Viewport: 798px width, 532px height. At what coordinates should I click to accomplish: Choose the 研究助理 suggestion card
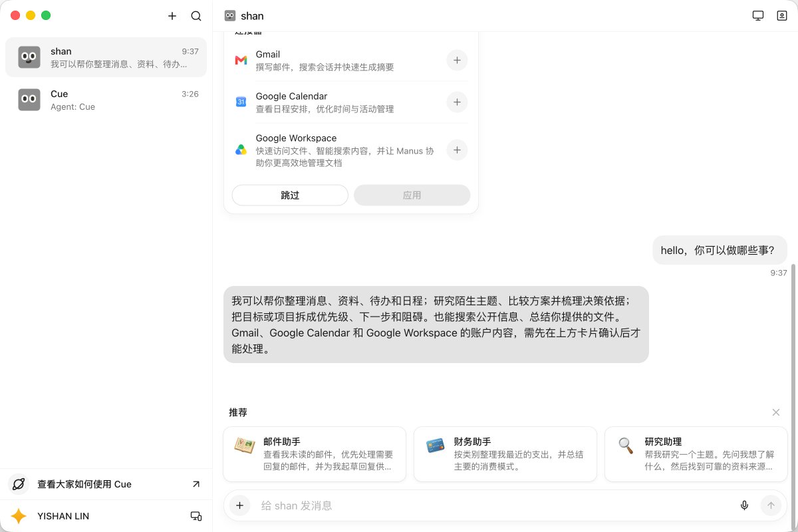696,454
